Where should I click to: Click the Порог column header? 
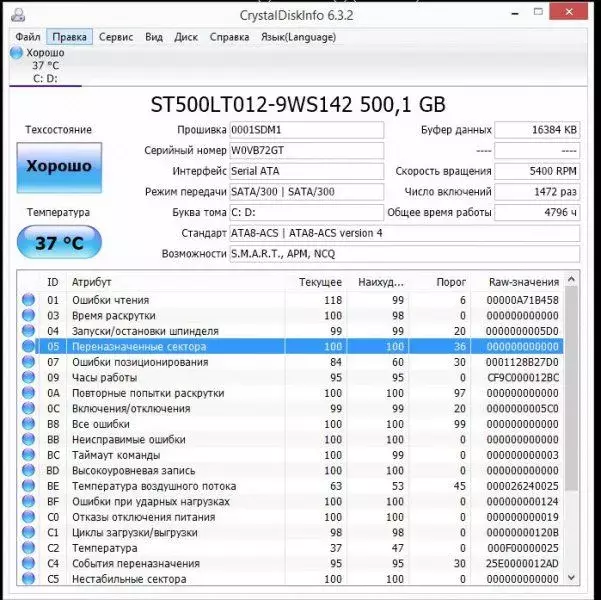pyautogui.click(x=439, y=282)
